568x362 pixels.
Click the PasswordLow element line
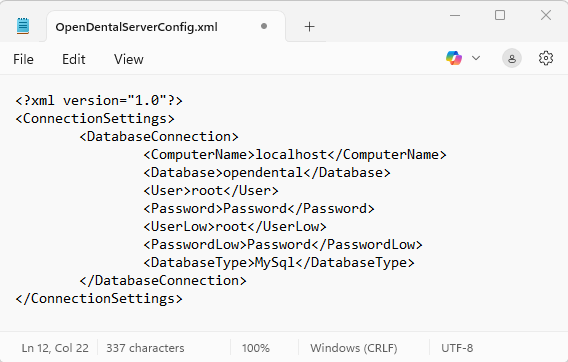pyautogui.click(x=283, y=245)
